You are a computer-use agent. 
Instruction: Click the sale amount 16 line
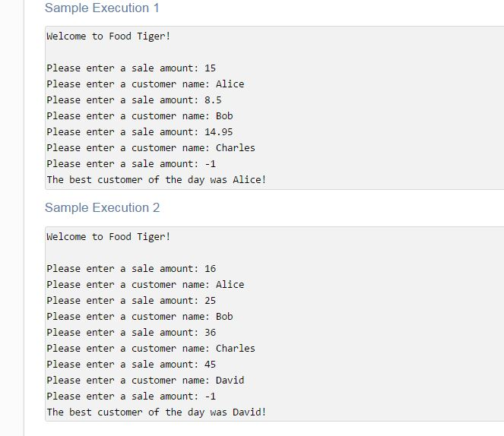pos(132,268)
